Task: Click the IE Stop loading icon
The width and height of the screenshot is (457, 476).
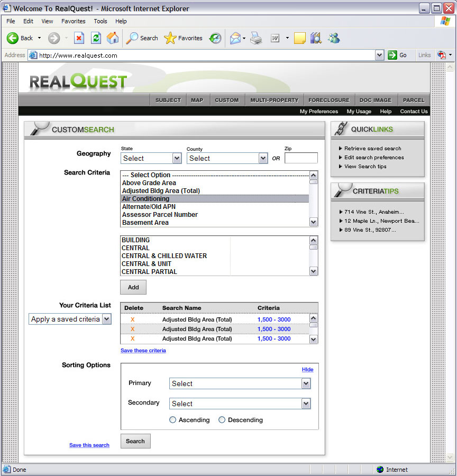Action: (x=79, y=38)
